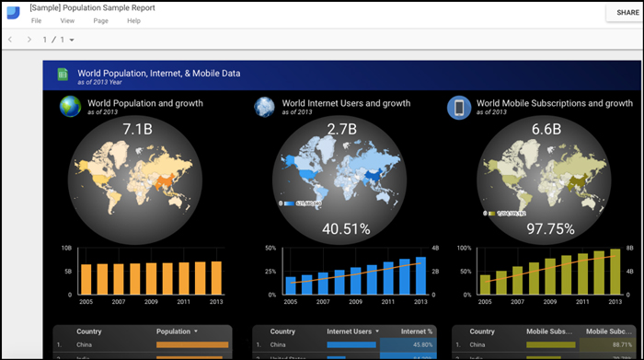Click the Mobile Subc... column header

click(x=609, y=331)
